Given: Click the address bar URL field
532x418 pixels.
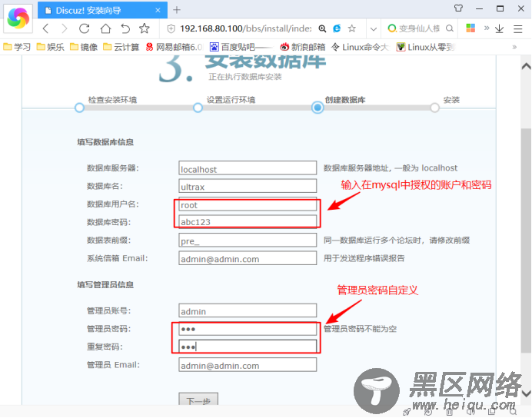Looking at the screenshot, I should [x=246, y=29].
